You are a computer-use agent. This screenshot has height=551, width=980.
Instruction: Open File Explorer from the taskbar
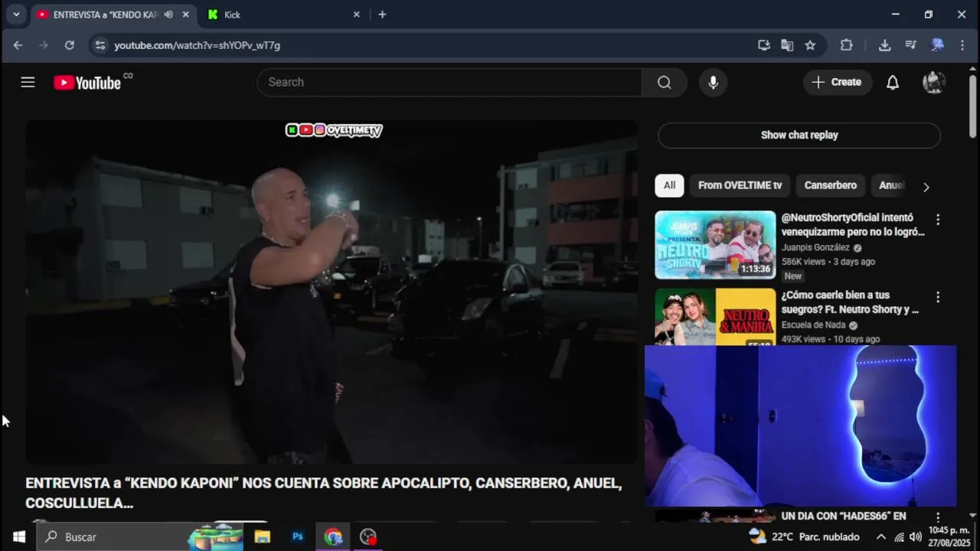[262, 536]
